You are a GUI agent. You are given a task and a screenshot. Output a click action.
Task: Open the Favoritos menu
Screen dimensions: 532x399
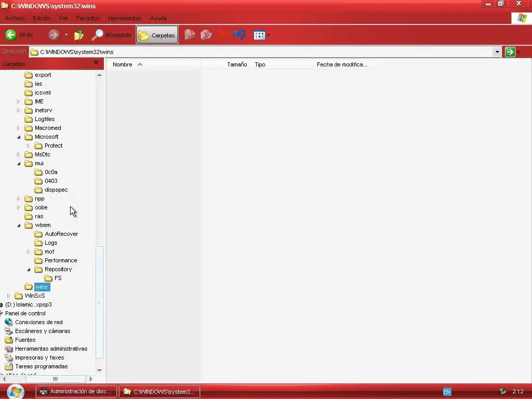pyautogui.click(x=88, y=18)
